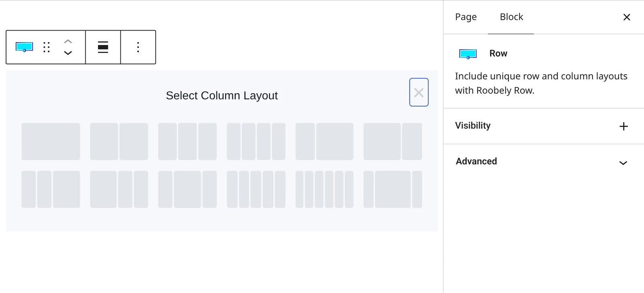Choose three-column layout with wide center column

coord(188,189)
